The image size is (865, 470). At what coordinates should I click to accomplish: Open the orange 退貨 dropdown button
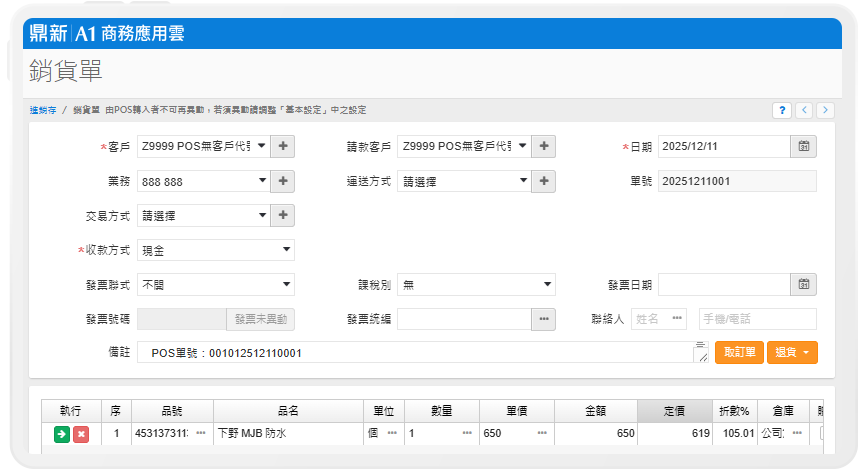pos(792,352)
